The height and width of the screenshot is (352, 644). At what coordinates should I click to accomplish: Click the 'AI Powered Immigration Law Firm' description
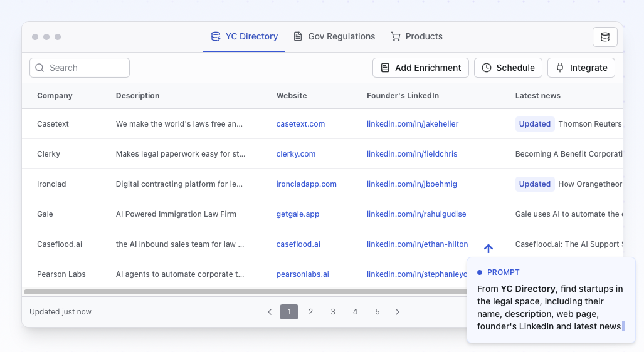pyautogui.click(x=176, y=214)
